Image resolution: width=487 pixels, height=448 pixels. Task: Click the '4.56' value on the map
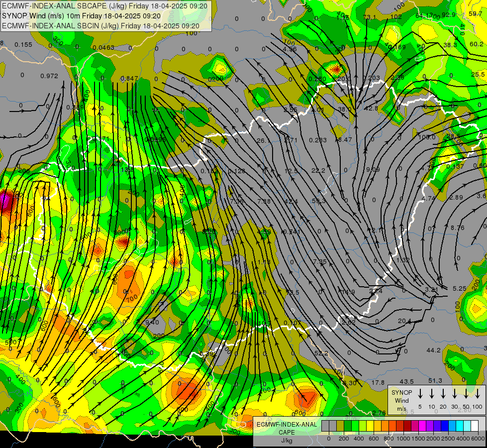tap(290, 49)
